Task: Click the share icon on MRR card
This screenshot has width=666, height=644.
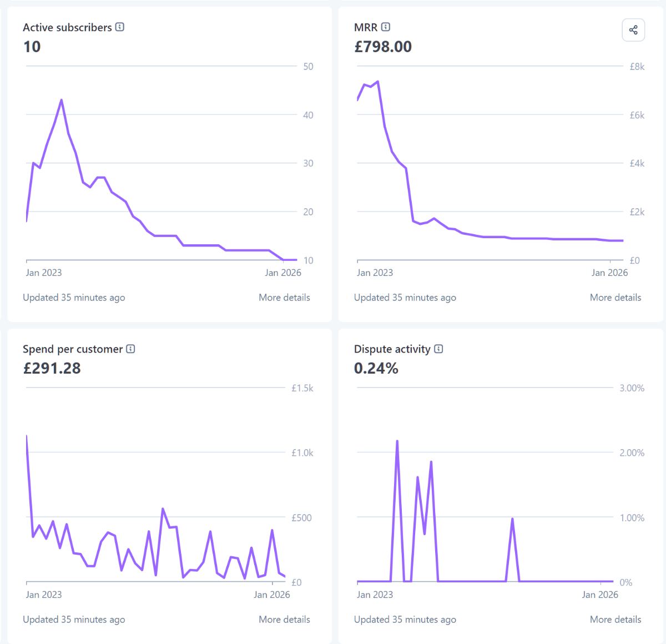Action: pyautogui.click(x=633, y=30)
